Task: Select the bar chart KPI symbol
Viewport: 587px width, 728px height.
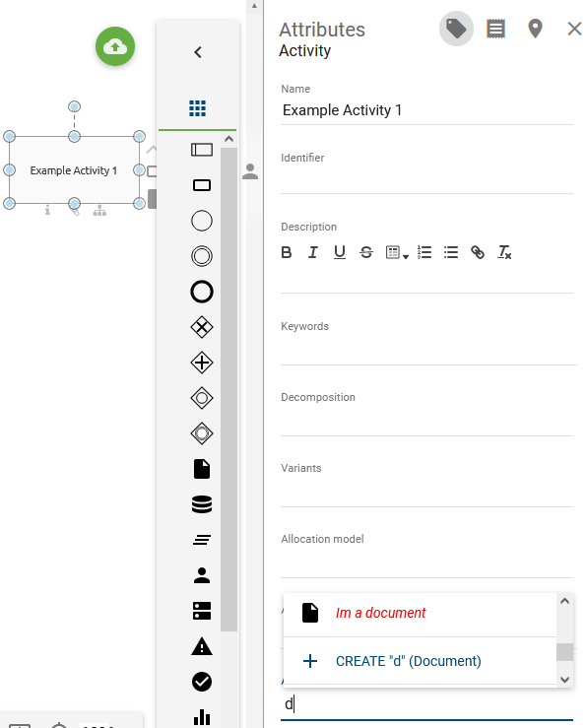Action: tap(202, 717)
